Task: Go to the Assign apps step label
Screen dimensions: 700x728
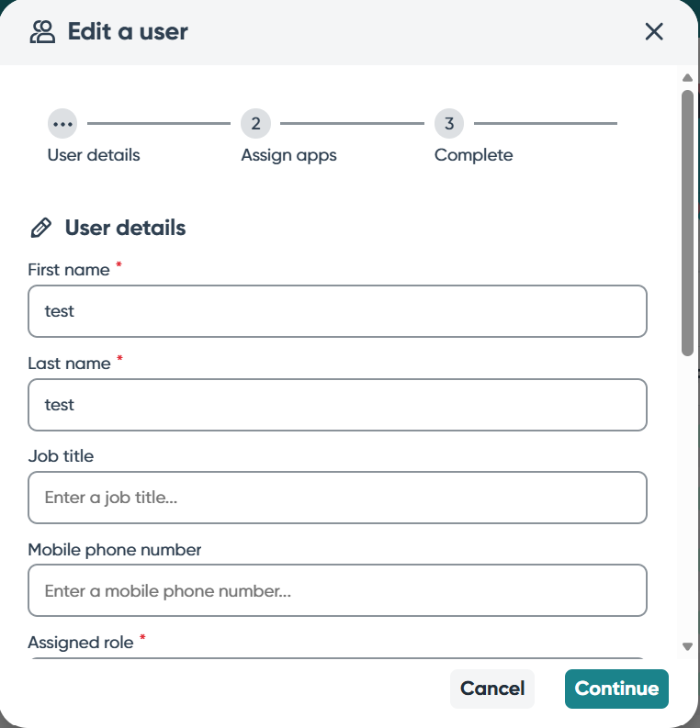Action: pyautogui.click(x=288, y=155)
